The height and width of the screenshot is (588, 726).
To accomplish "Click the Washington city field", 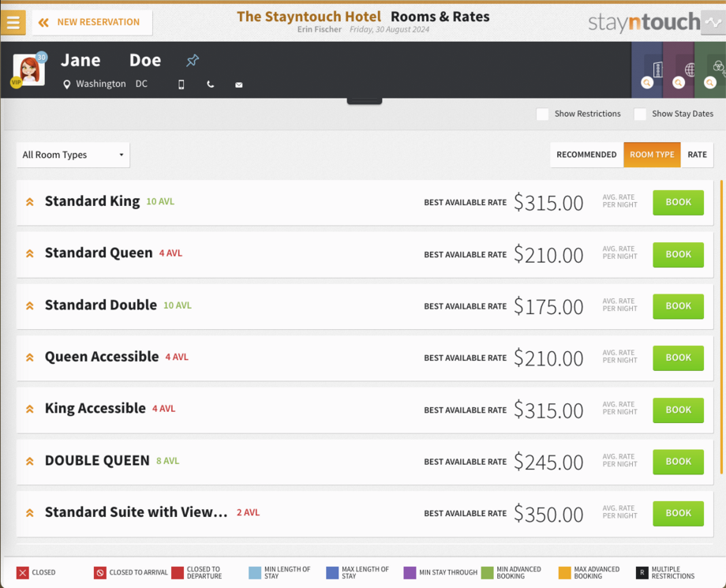I will (101, 84).
